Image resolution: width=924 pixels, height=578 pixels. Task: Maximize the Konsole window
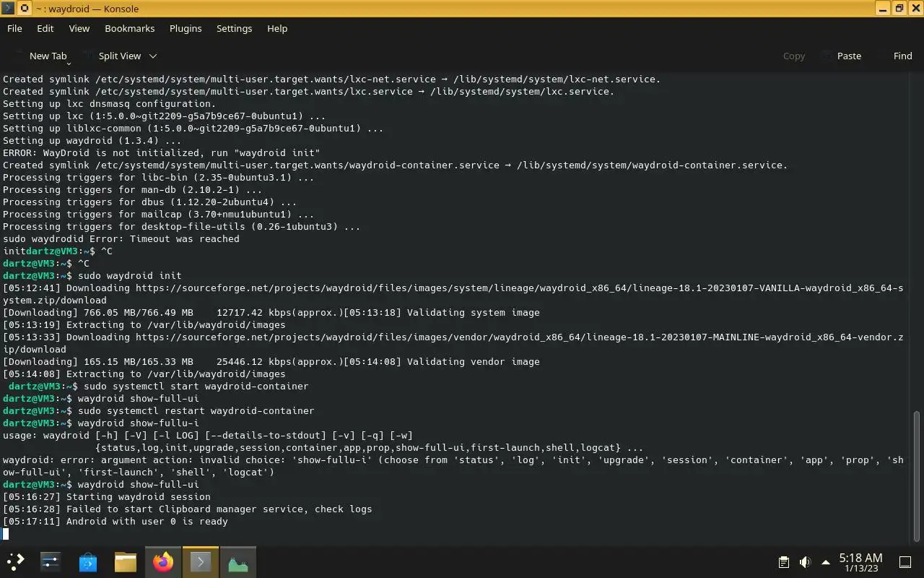pyautogui.click(x=899, y=9)
